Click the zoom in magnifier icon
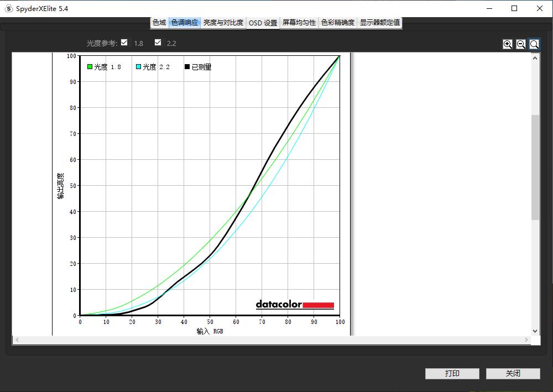The image size is (553, 392). pyautogui.click(x=508, y=44)
